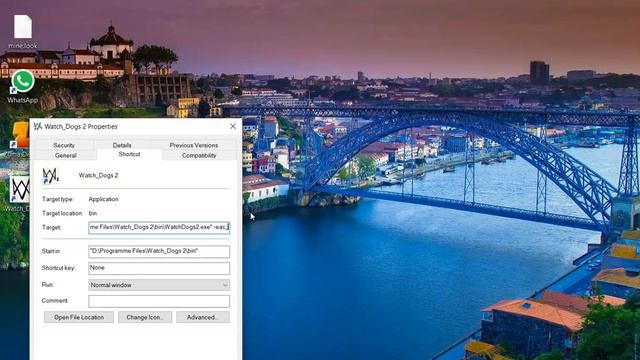
Task: Go to the General tab
Action: coord(66,156)
